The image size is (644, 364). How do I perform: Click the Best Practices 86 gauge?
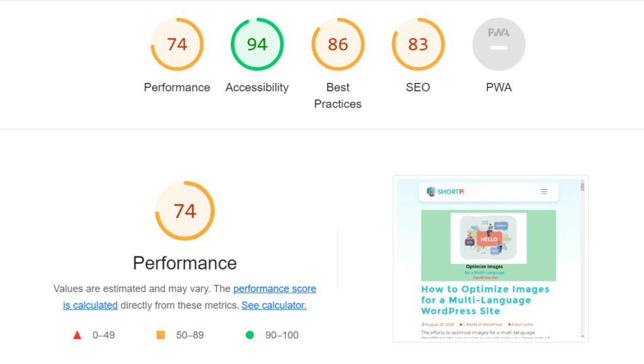coord(338,44)
